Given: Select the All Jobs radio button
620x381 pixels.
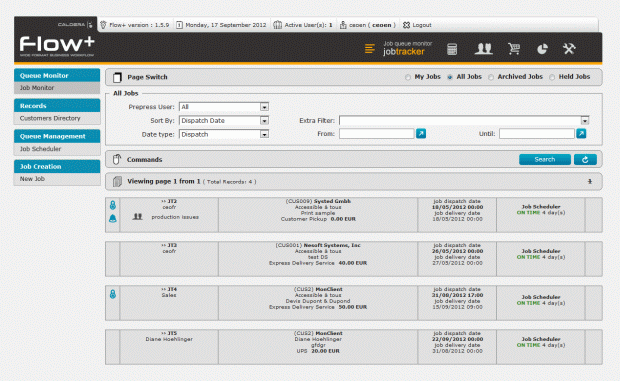Looking at the screenshot, I should pyautogui.click(x=450, y=77).
